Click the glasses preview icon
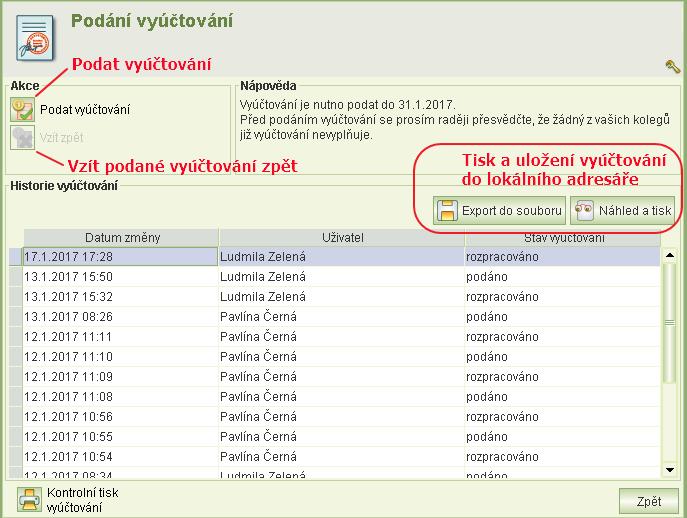687x518 pixels. click(x=584, y=210)
